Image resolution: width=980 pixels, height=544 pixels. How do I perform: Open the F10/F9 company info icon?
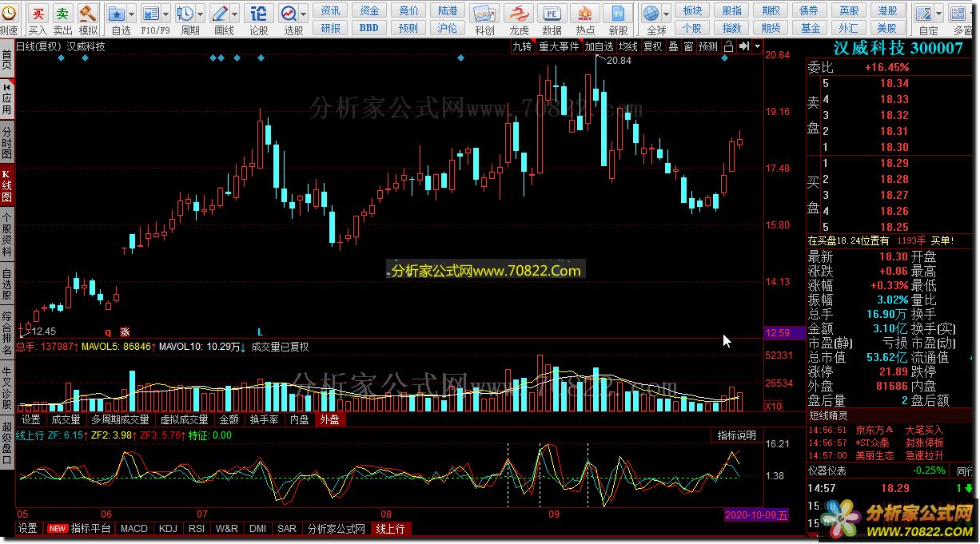149,14
